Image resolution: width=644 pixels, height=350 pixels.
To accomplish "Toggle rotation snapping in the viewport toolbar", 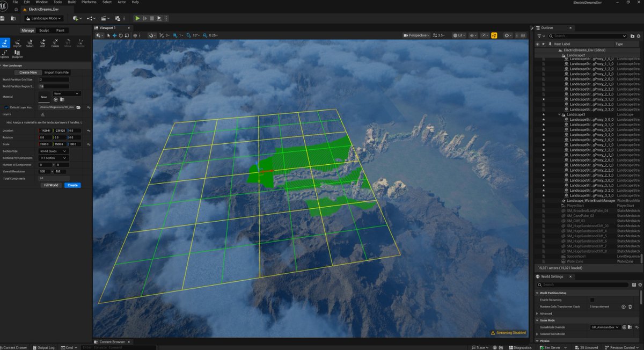I will 188,35.
